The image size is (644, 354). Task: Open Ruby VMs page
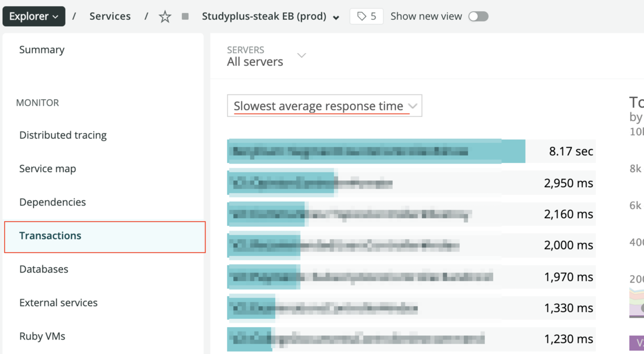click(x=42, y=336)
